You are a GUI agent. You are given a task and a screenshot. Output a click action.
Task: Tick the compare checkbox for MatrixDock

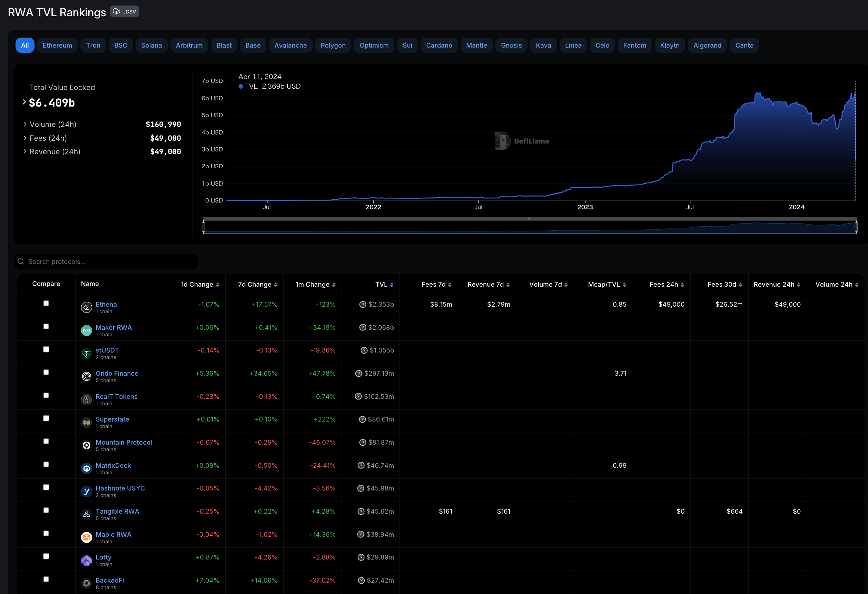(x=46, y=464)
